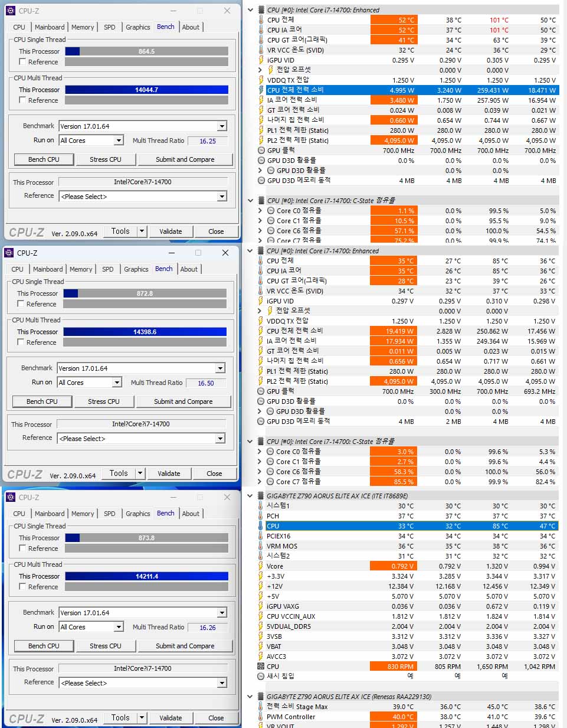
Task: Open Graphics tab in CPU-Z window scoring 14211.4
Action: click(x=137, y=514)
